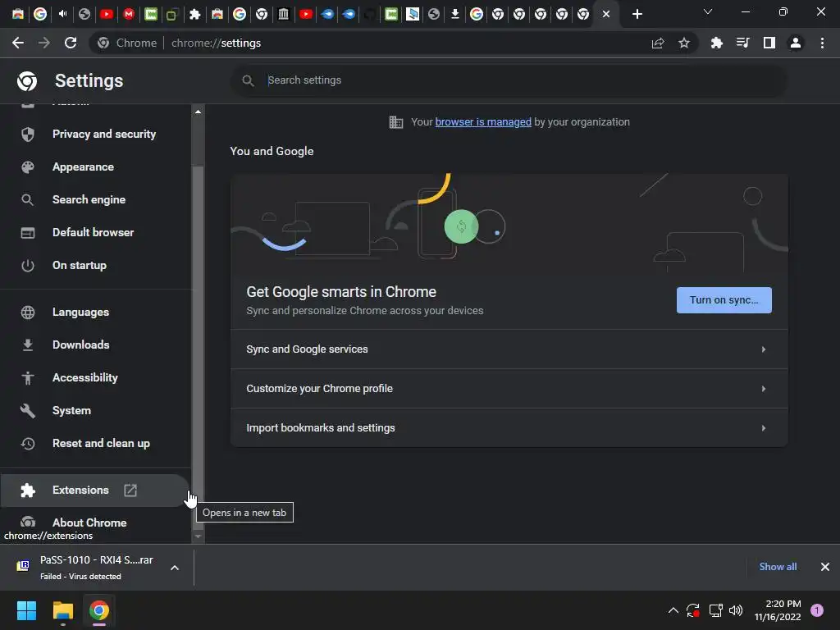This screenshot has width=840, height=630.
Task: Open the Windows Start menu
Action: [26, 610]
